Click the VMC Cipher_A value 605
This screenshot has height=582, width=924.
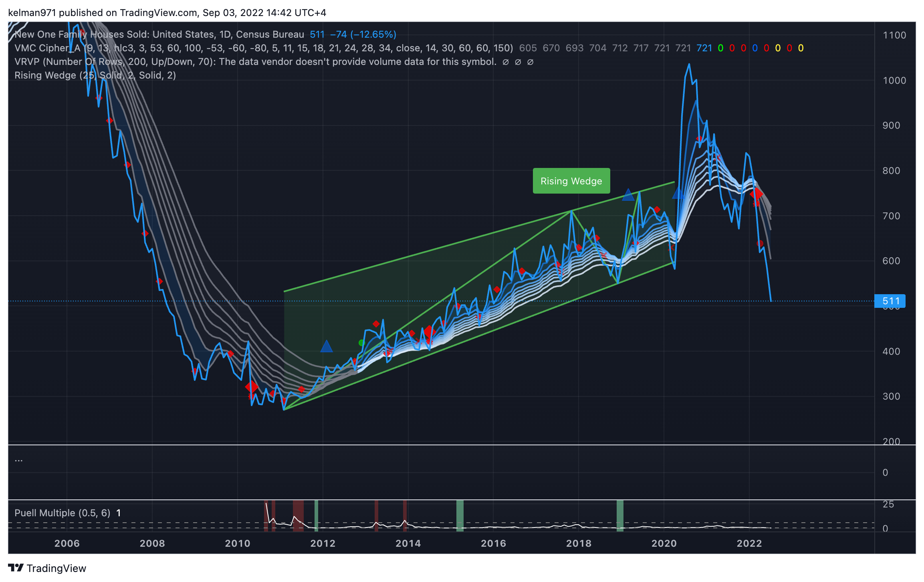pyautogui.click(x=528, y=48)
